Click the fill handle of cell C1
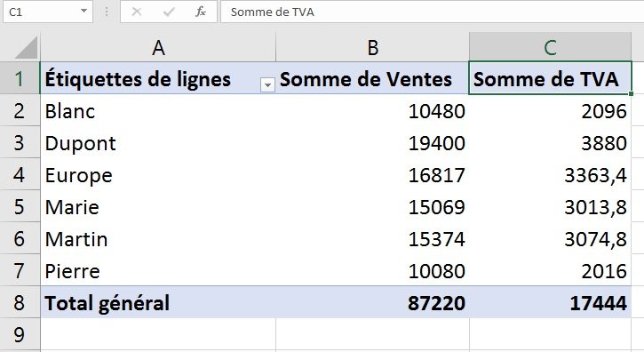The height and width of the screenshot is (352, 644). 631,93
